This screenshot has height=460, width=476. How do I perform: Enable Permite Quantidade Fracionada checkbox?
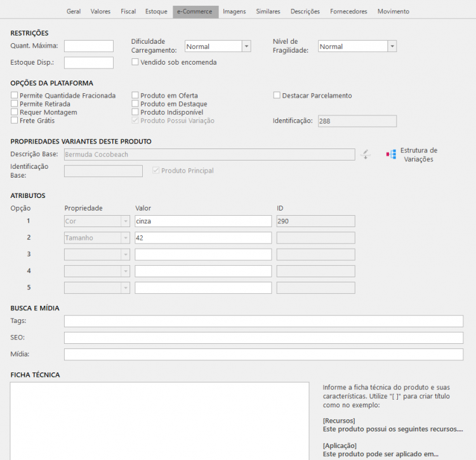tap(14, 95)
